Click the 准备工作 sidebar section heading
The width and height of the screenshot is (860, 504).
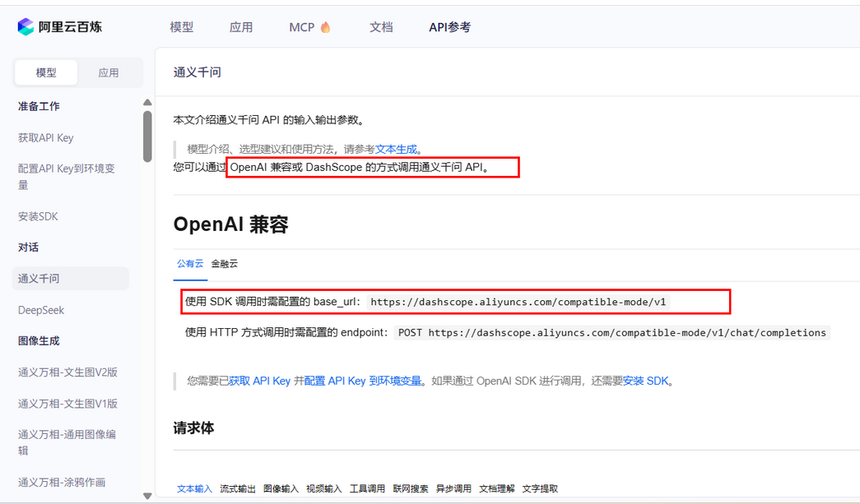pos(39,106)
